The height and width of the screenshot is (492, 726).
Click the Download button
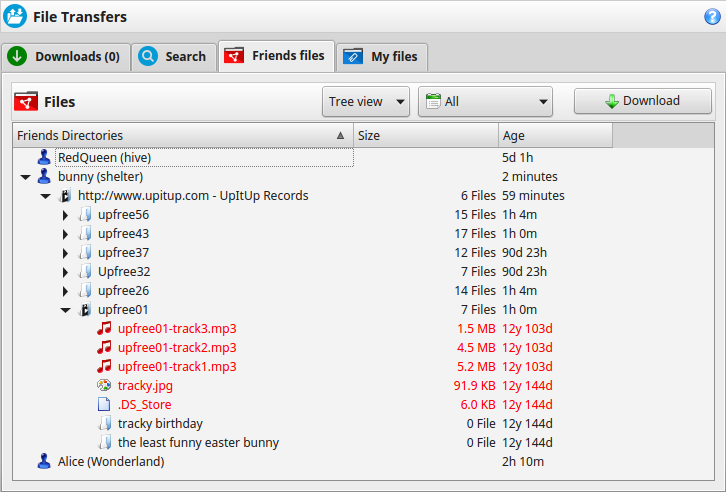[x=643, y=101]
